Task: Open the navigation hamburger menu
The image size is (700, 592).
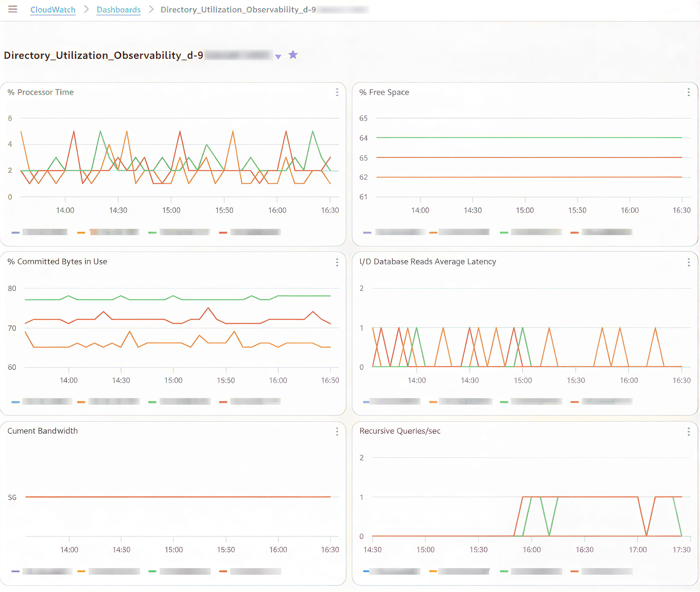Action: coord(13,10)
